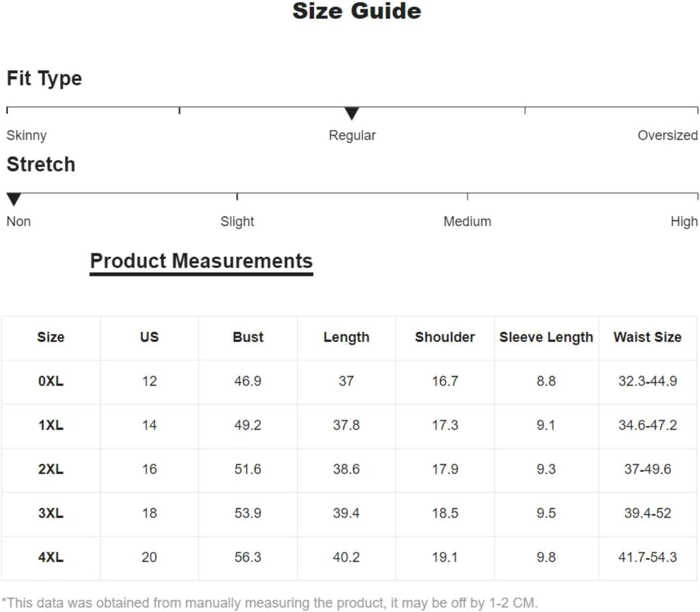Viewport: 700px width, 612px height.
Task: Click the Stretch triangle marker at Non
Action: click(x=13, y=199)
